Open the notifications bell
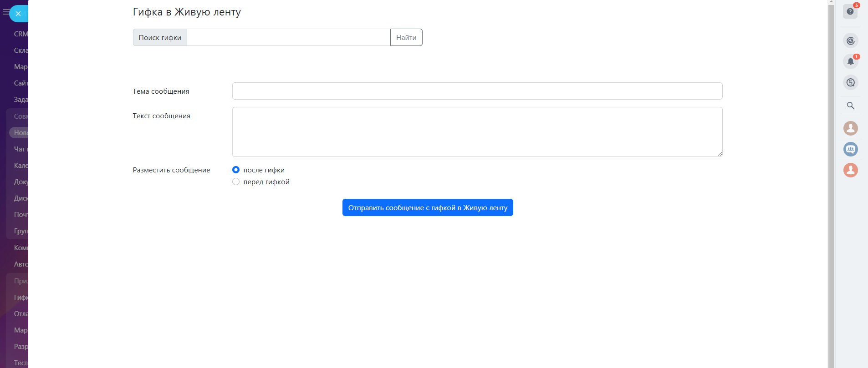 click(x=850, y=61)
